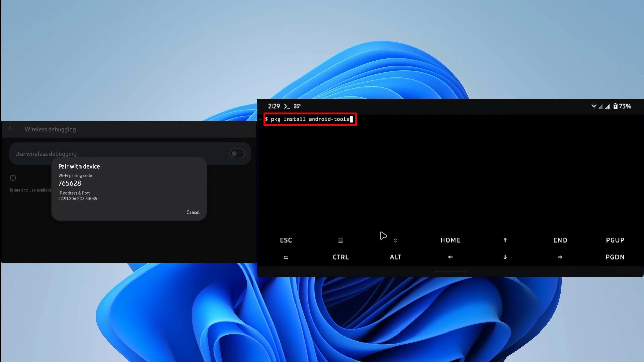Tap the ALT modifier key in Termux

[x=395, y=257]
